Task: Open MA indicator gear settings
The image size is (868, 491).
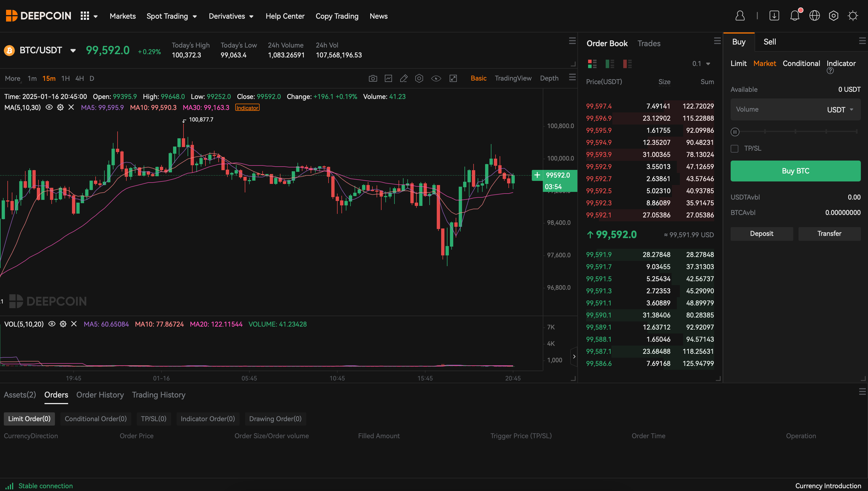Action: point(60,107)
